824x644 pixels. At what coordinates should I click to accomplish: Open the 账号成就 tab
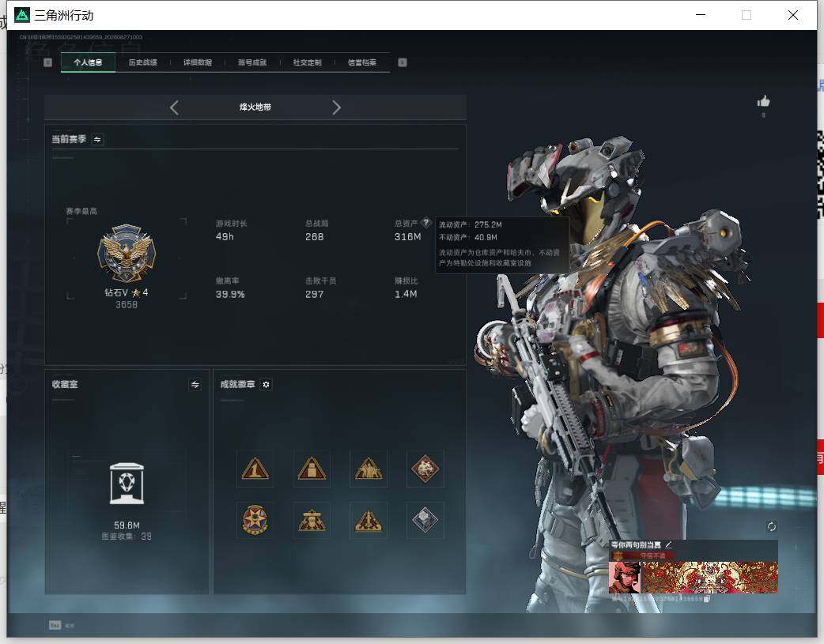coord(252,62)
